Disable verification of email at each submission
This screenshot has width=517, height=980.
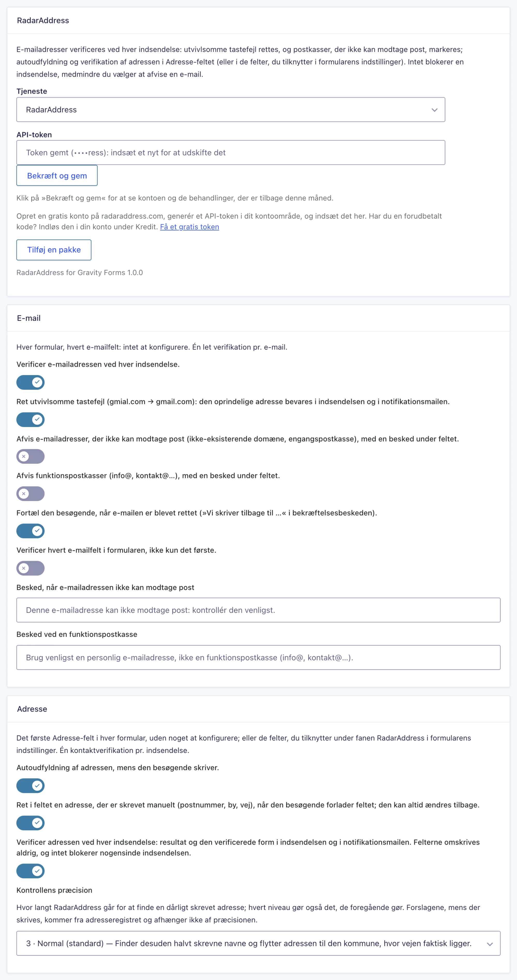point(31,382)
